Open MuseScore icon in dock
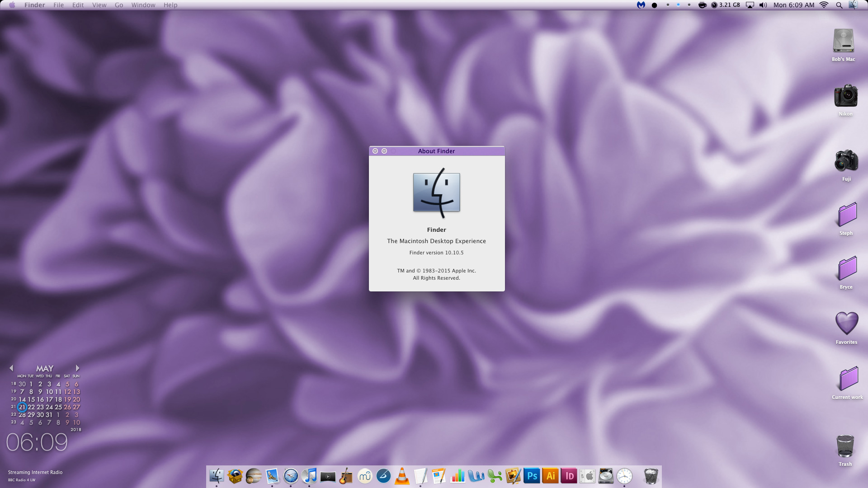Screen dimensions: 868x488 364,476
